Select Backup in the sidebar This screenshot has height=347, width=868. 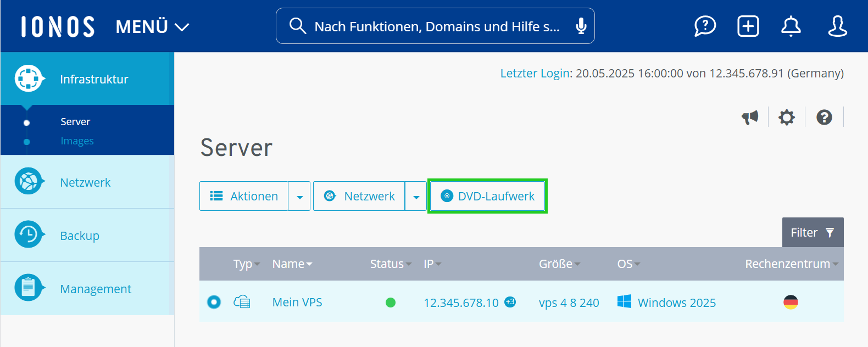click(87, 235)
